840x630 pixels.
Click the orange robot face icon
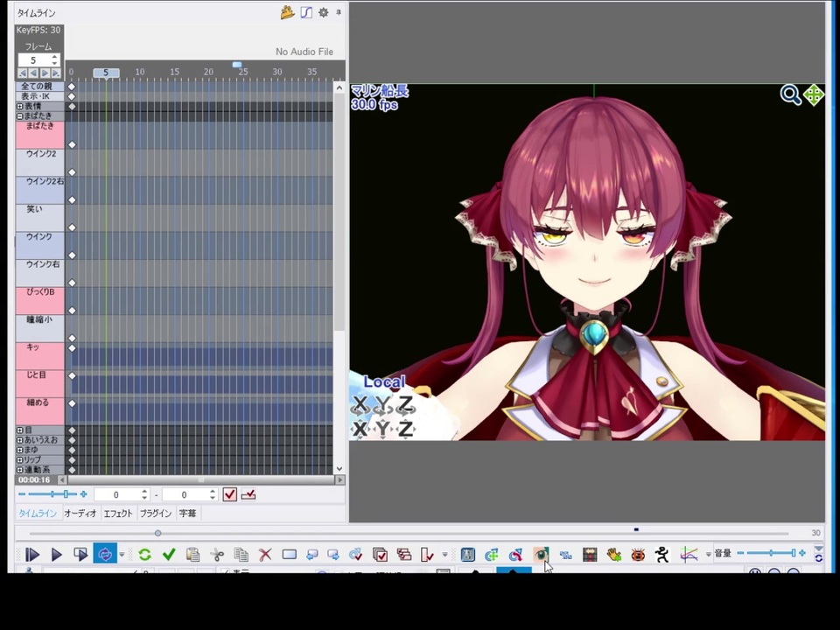638,555
